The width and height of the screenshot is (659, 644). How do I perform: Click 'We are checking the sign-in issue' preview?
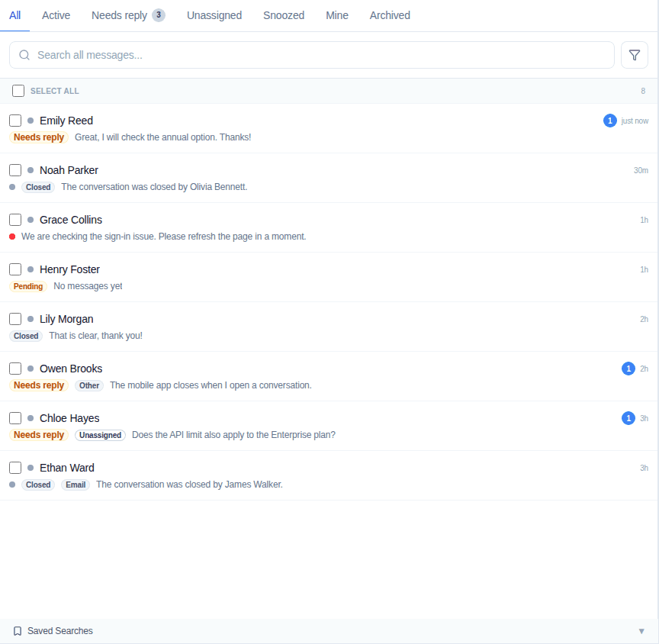coord(163,237)
